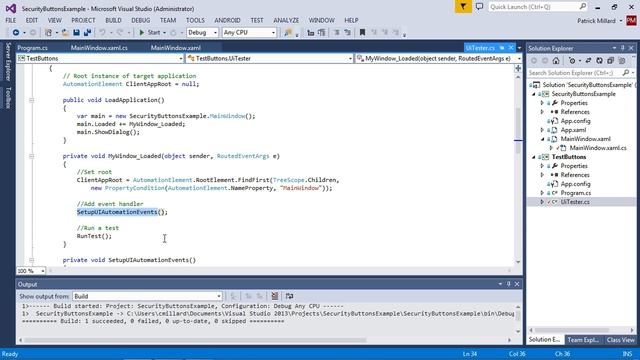Screen dimensions: 640x360
Task: Toggle Word Wrap in Output panel
Action: click(289, 296)
